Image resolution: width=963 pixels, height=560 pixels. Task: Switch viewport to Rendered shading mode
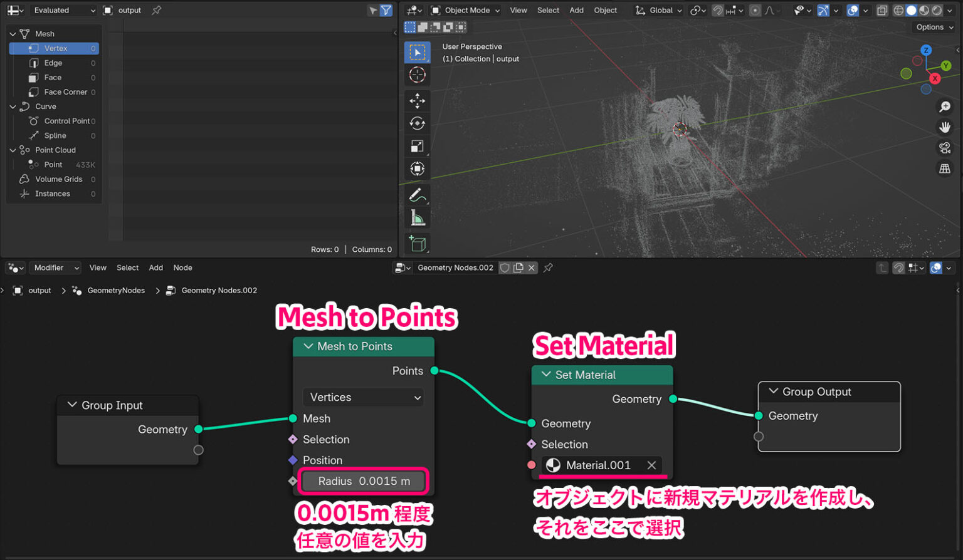pyautogui.click(x=936, y=10)
